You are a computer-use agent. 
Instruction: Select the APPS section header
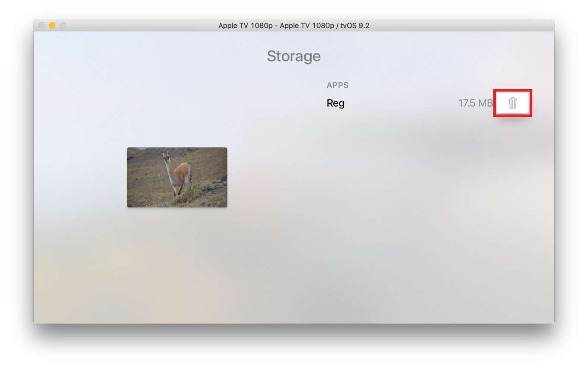338,85
